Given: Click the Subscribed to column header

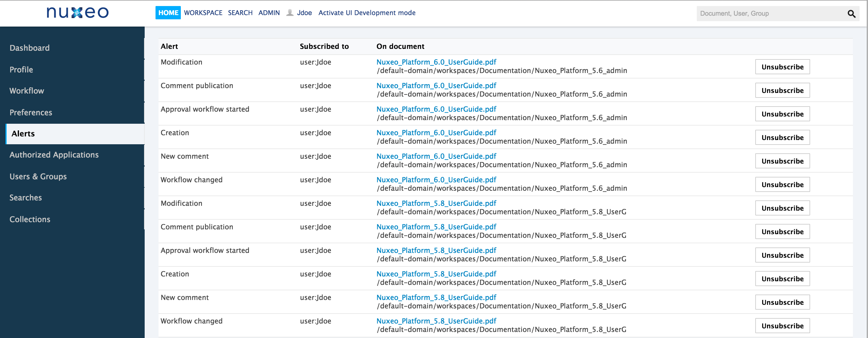Looking at the screenshot, I should (x=324, y=46).
